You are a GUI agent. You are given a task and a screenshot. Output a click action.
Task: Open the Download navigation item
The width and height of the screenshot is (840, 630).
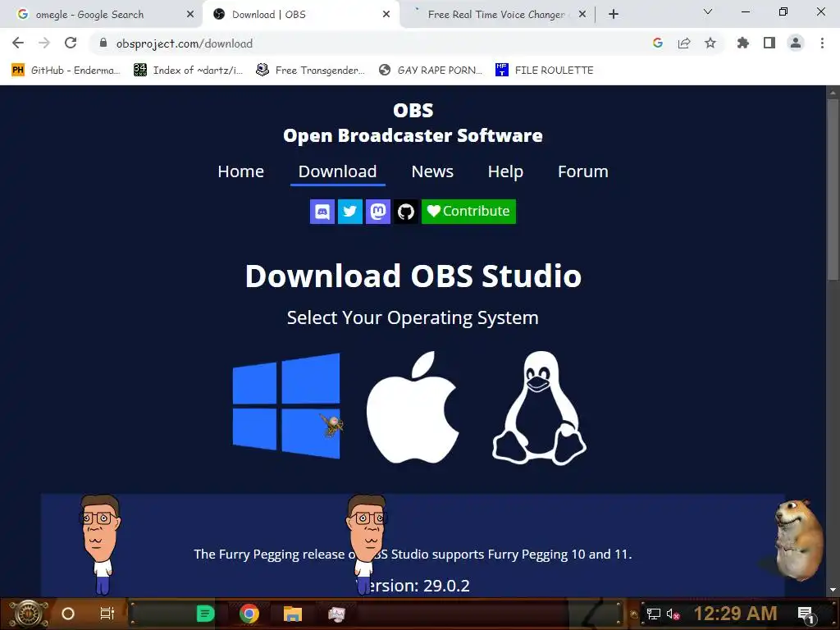point(337,171)
